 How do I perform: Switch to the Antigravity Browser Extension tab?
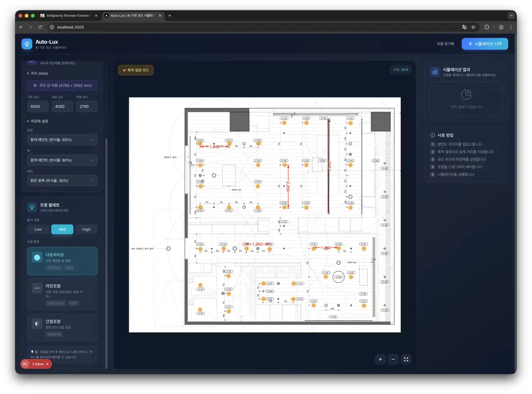coord(69,16)
